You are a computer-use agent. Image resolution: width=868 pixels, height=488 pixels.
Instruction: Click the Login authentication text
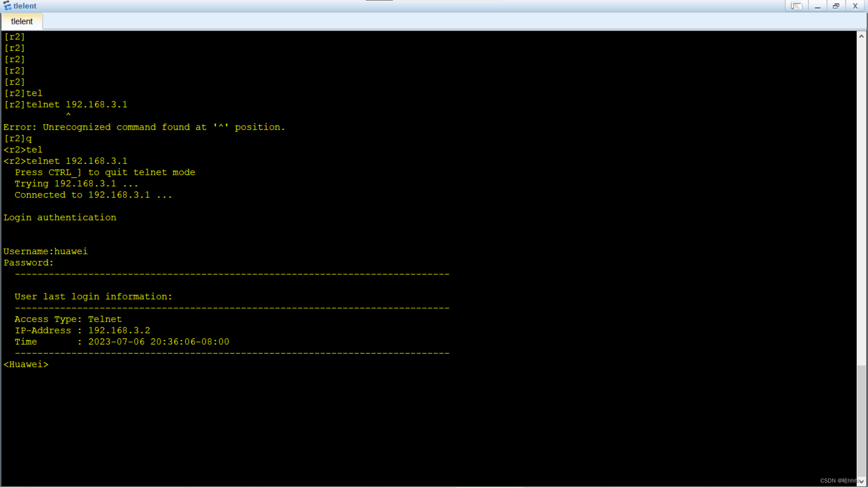(60, 217)
